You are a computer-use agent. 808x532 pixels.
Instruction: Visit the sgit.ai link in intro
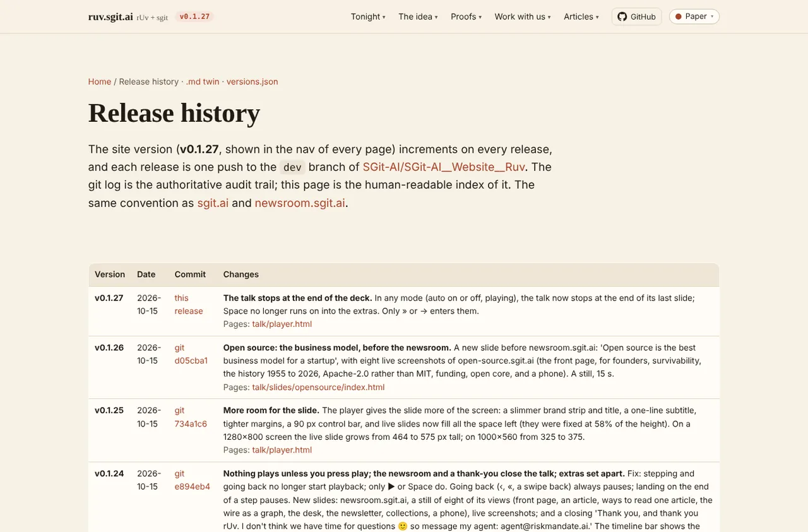(213, 203)
